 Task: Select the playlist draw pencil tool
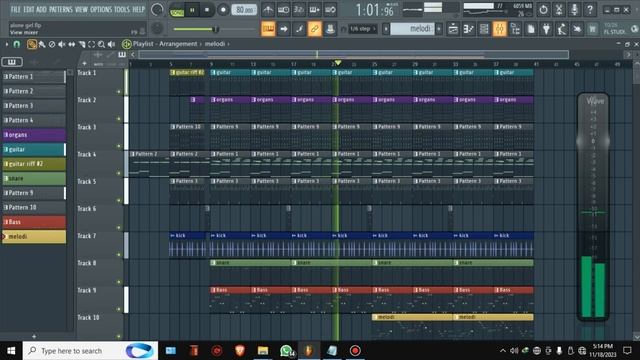[x=31, y=44]
